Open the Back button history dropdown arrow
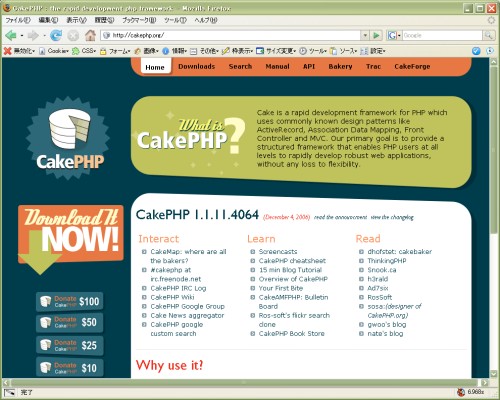The width and height of the screenshot is (500, 400). point(22,35)
